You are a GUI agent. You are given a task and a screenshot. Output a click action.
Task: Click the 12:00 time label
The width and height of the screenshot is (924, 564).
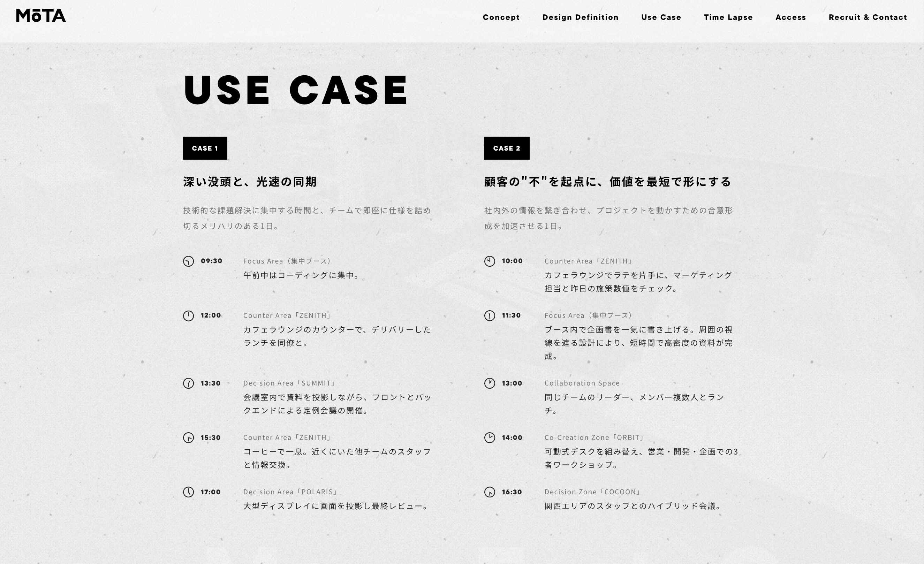pos(211,315)
